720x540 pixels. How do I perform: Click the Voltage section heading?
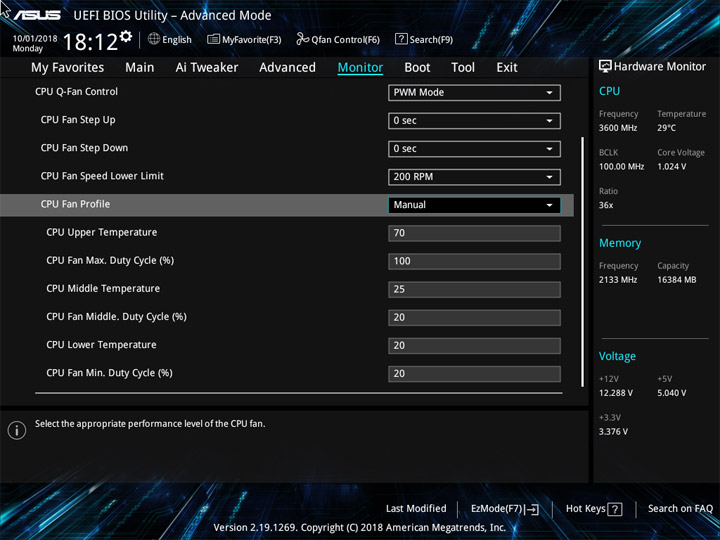(x=617, y=356)
